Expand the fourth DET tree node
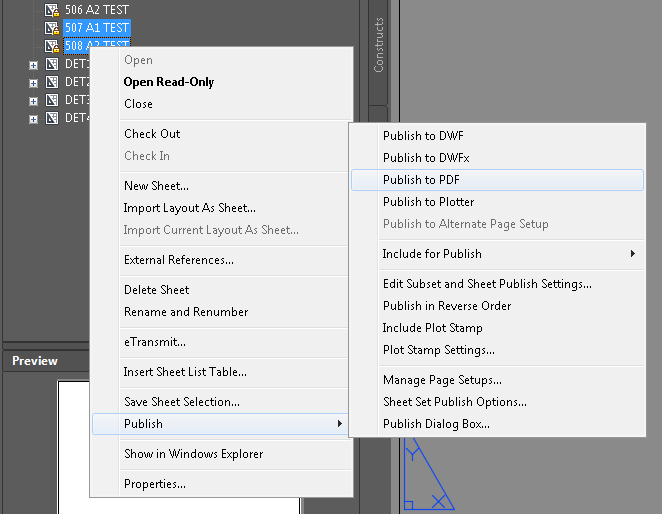Viewport: 662px width, 514px height. [33, 120]
